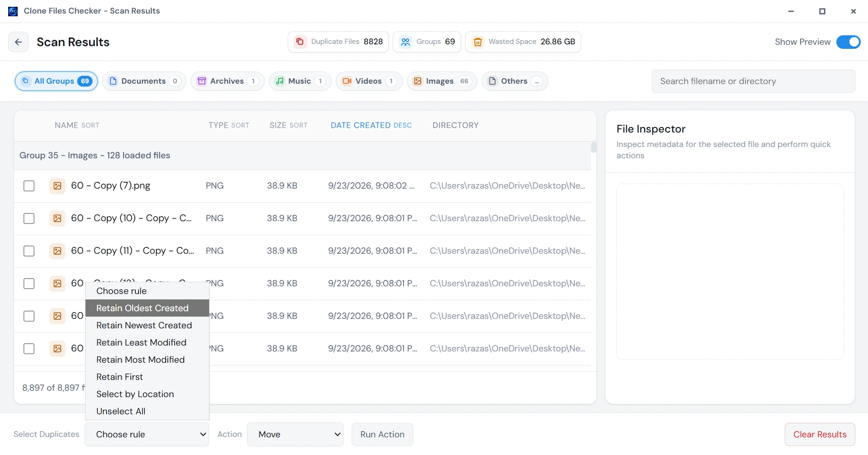Click the Groups people icon
Viewport: 868px width, 455px height.
(405, 42)
